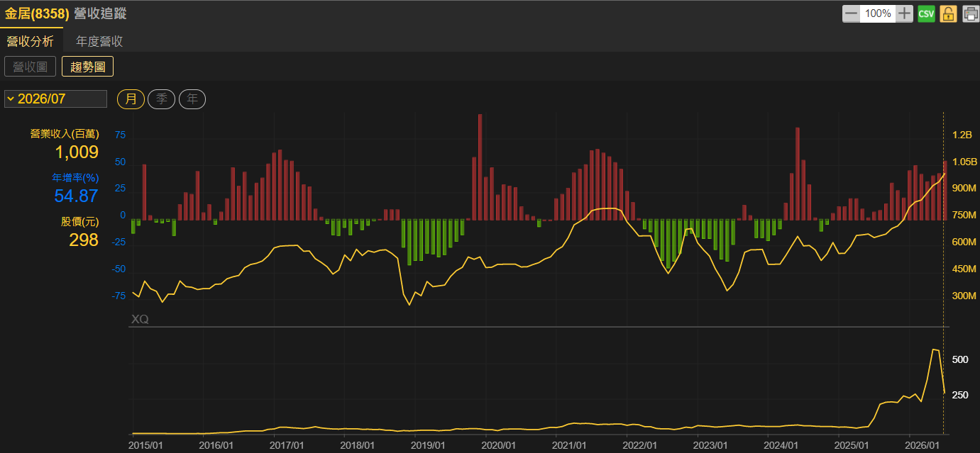Click the zoom out minus button
Viewport: 980px width, 453px height.
click(851, 13)
